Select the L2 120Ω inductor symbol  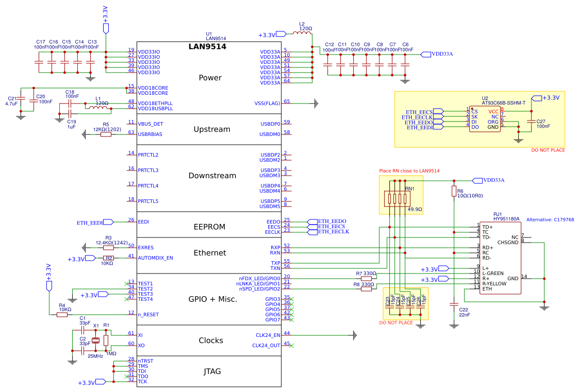[302, 33]
